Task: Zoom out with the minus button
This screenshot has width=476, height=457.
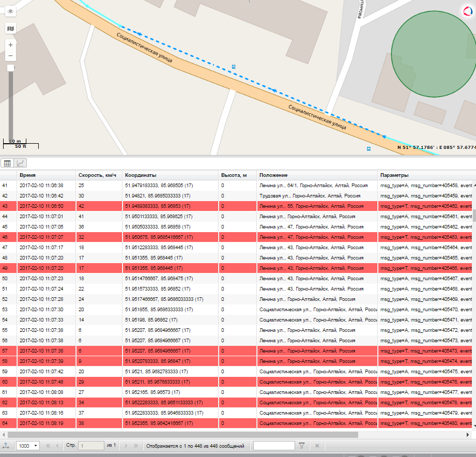Action: click(x=11, y=56)
